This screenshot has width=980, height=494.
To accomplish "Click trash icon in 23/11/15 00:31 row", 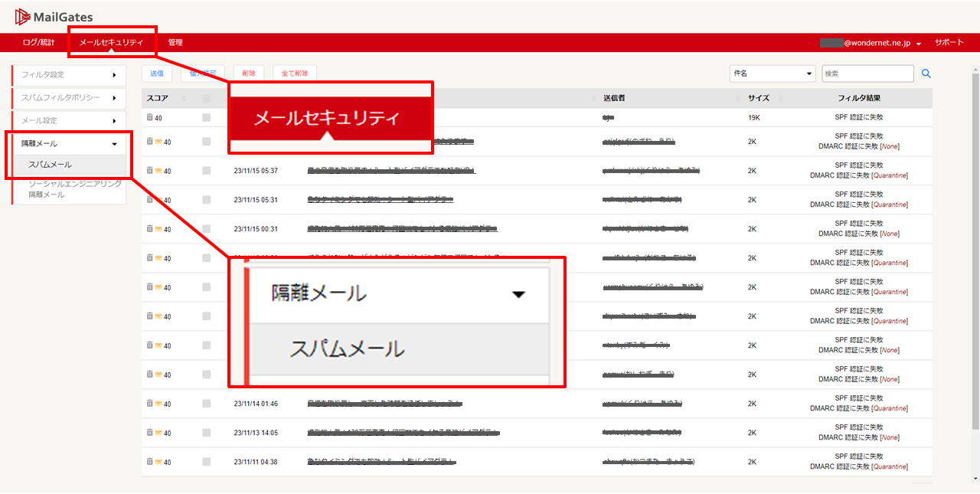I will (x=150, y=229).
